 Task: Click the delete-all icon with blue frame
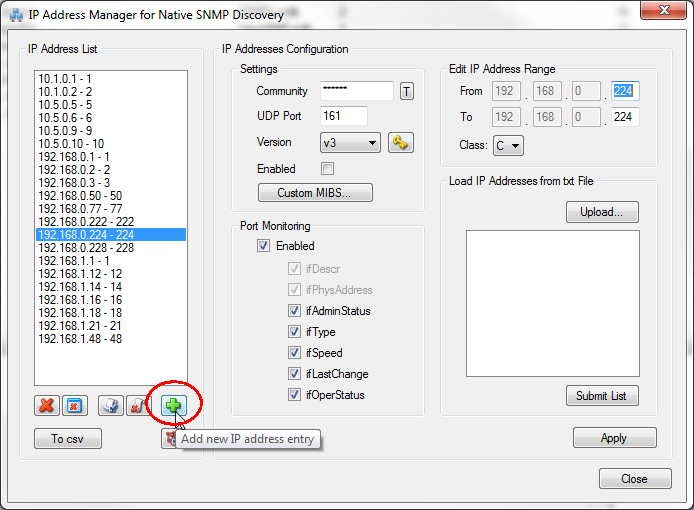[75, 405]
